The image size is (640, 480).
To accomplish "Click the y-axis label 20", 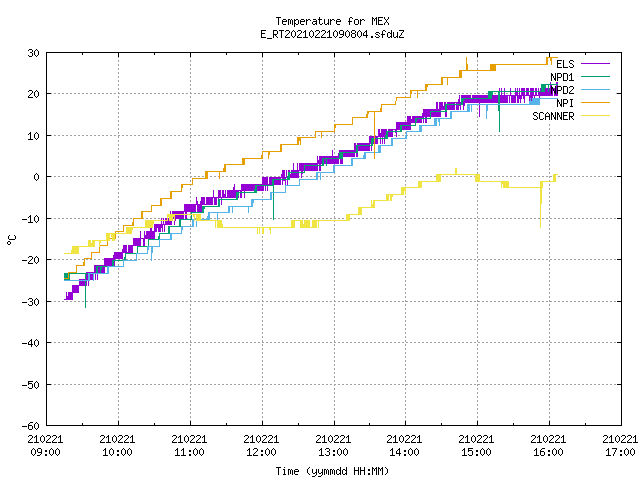I will pyautogui.click(x=33, y=94).
